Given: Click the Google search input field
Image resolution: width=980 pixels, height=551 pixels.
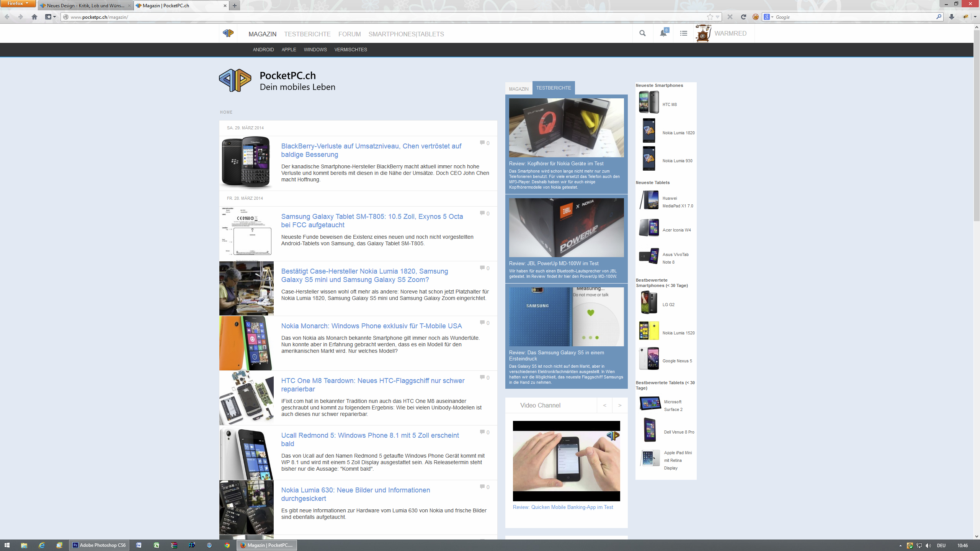Looking at the screenshot, I should pyautogui.click(x=855, y=17).
